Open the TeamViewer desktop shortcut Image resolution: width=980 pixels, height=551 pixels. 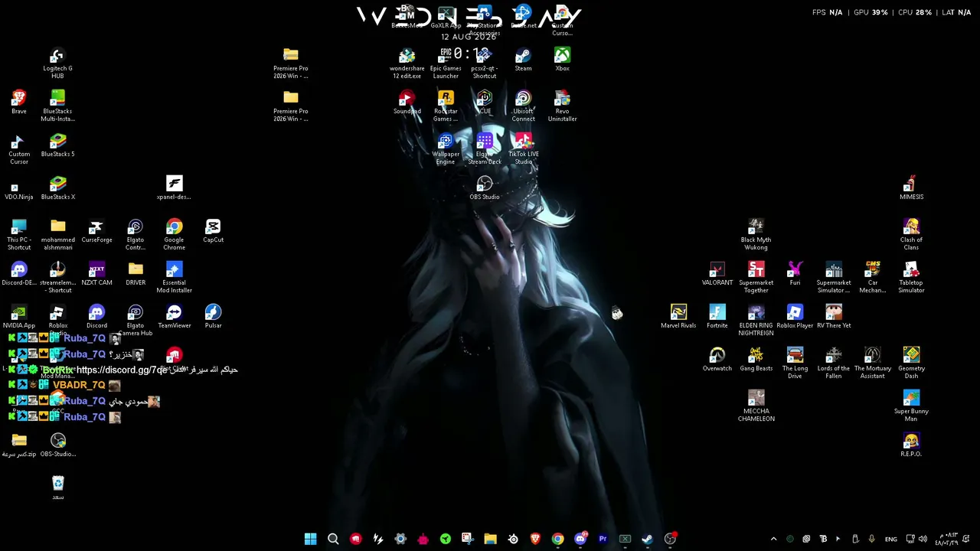174,316
